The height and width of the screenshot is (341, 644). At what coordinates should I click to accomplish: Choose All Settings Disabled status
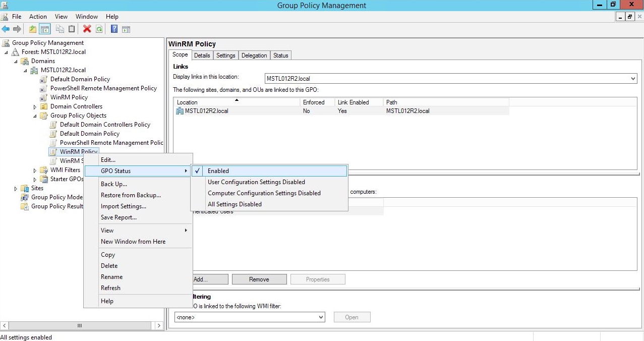269,204
